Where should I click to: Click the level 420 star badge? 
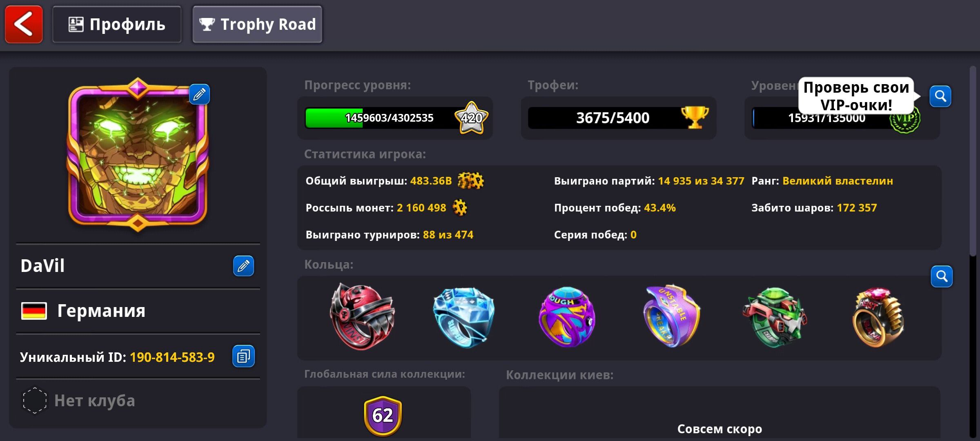(x=472, y=118)
